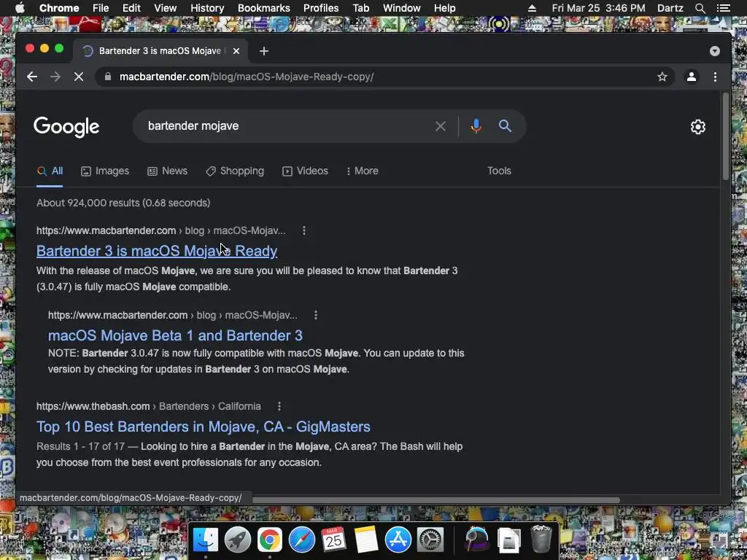
Task: Click the horizontal page scrollbar
Action: 436,500
